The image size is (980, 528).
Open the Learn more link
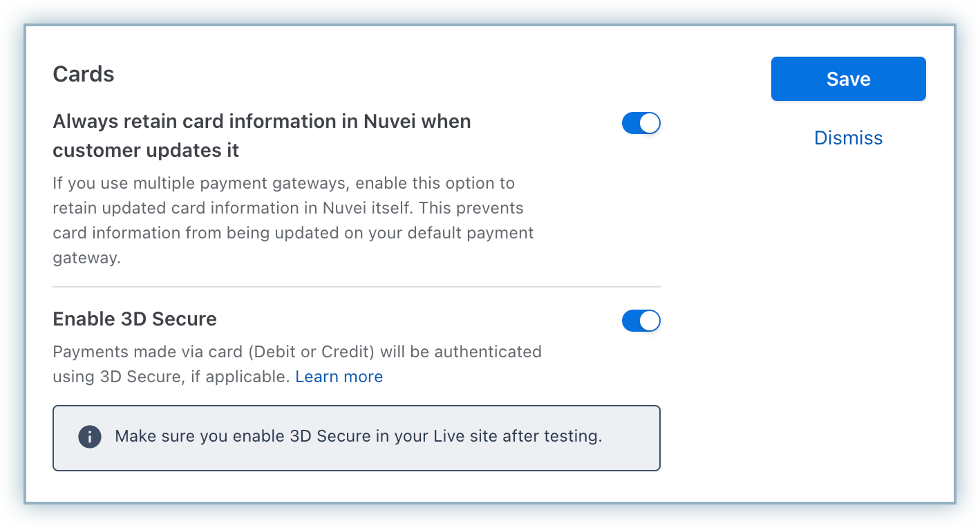[339, 377]
